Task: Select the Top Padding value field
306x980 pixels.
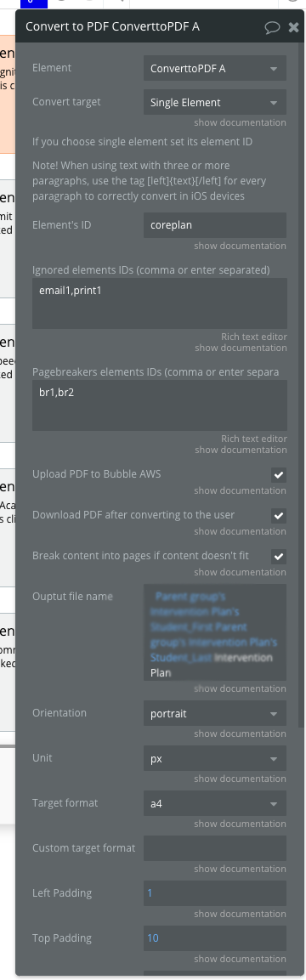Action: pyautogui.click(x=215, y=938)
